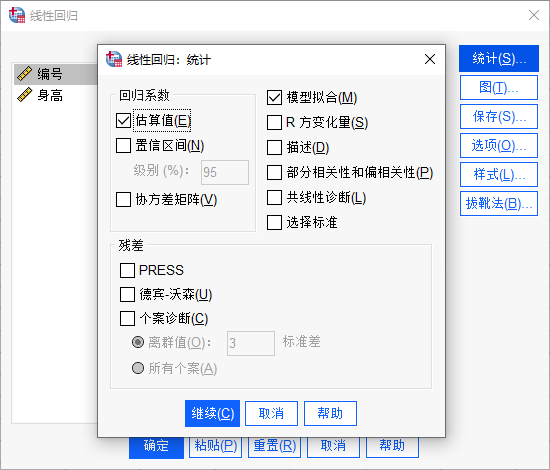Open 拔靴法(B)... in 线性回归 window

click(x=499, y=203)
